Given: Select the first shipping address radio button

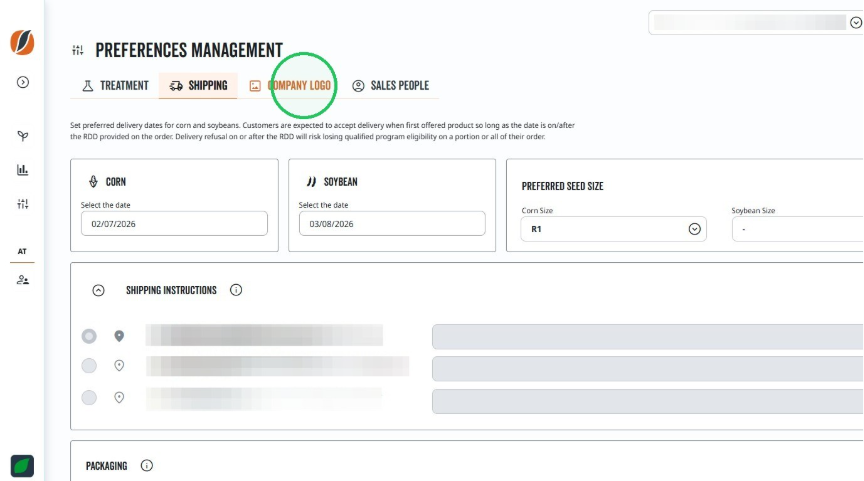Looking at the screenshot, I should (89, 336).
